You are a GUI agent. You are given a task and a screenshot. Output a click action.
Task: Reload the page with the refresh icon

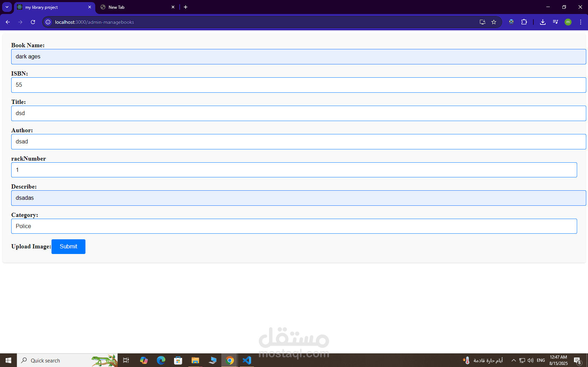[33, 22]
